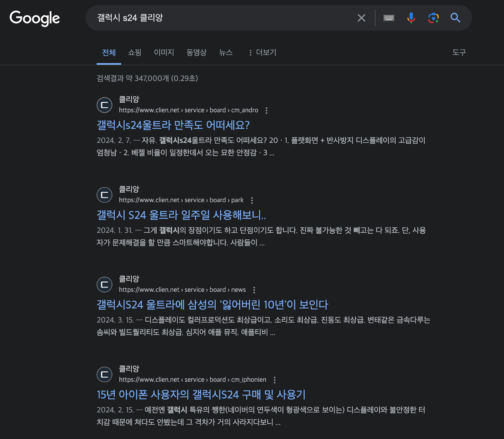Screen dimensions: 504x439
Task: Clear the search query with the X icon
Action: click(361, 18)
